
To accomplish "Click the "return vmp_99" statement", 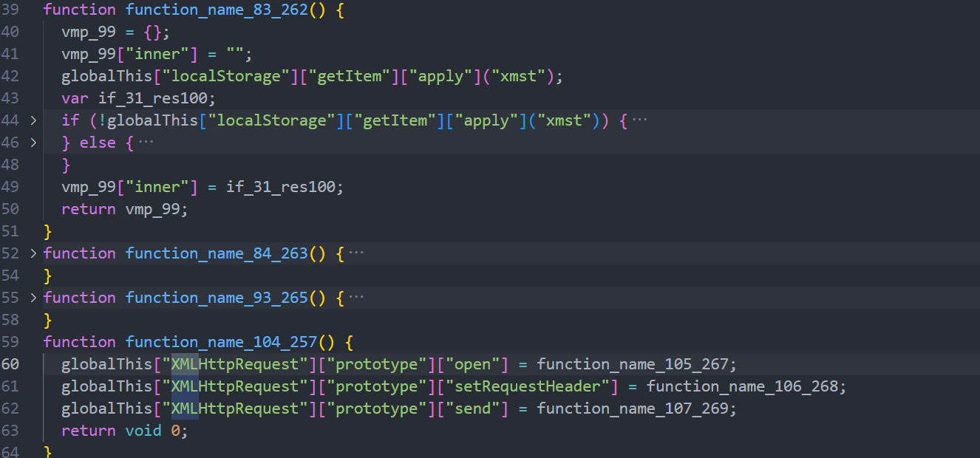I will point(124,209).
